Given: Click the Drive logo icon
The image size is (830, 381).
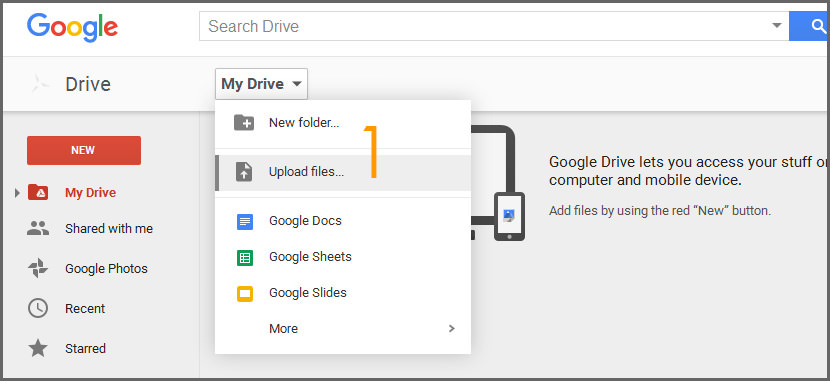Looking at the screenshot, I should point(40,84).
